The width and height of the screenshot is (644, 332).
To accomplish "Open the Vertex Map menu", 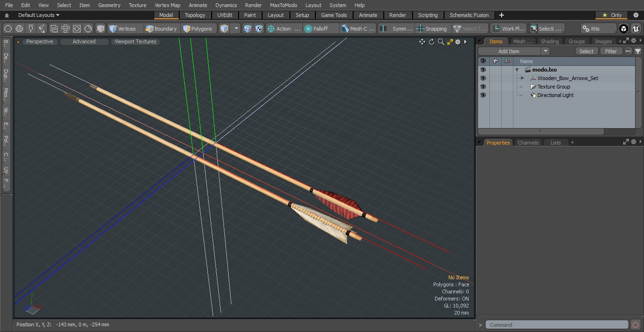I will pyautogui.click(x=167, y=5).
